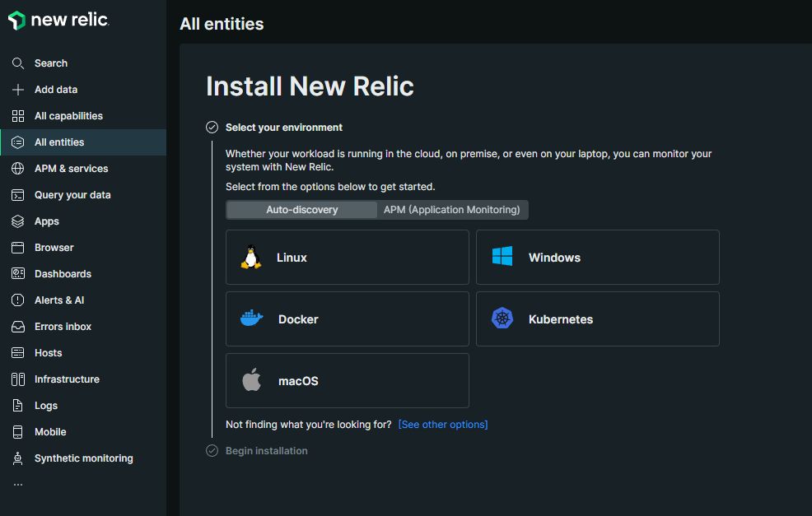Click the Begin installation step circle icon

pyautogui.click(x=212, y=451)
